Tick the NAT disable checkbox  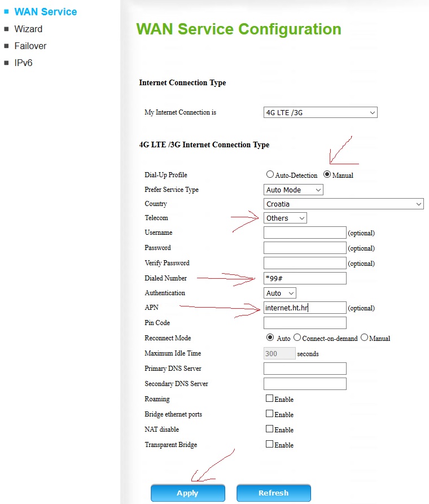coord(269,429)
